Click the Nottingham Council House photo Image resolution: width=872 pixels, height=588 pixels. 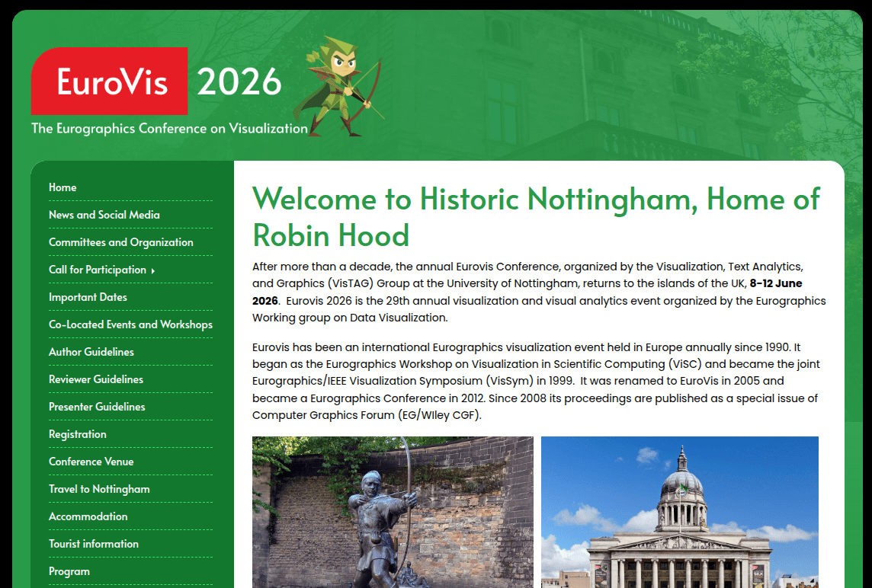tap(680, 512)
